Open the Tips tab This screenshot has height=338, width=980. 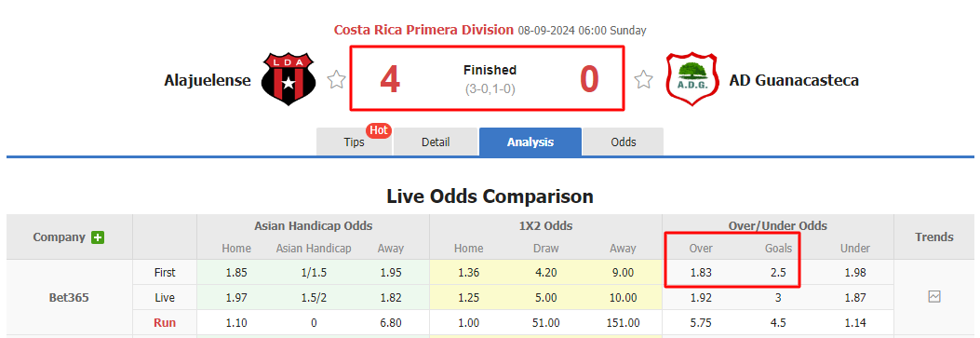point(354,142)
